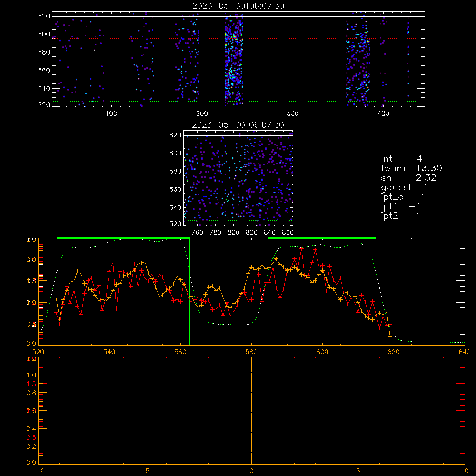Select the 'Int 4' readout
Screen dimensions: 476x476
point(401,159)
